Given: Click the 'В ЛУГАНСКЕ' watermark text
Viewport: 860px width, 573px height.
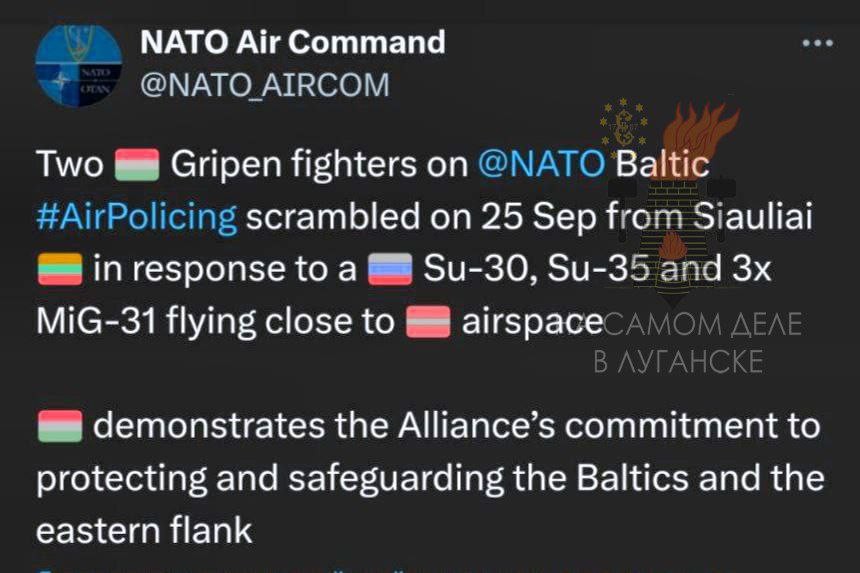Looking at the screenshot, I should coord(678,361).
